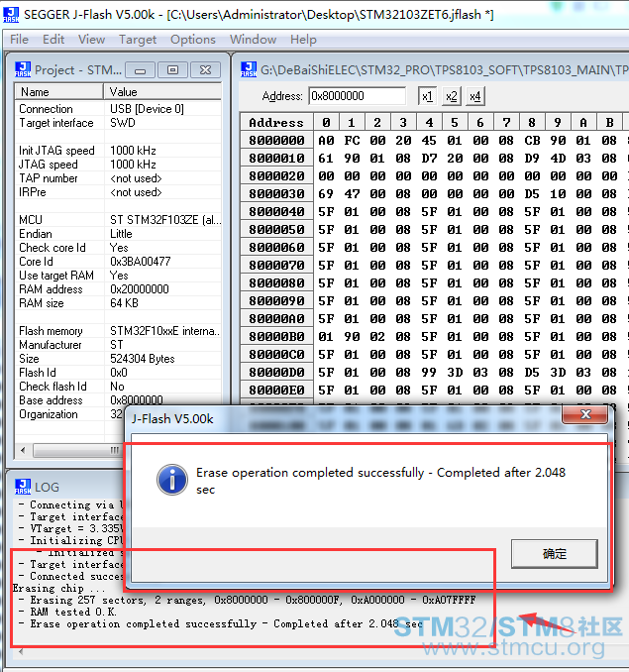Minimize the Project panel
The width and height of the screenshot is (629, 672).
coord(140,69)
